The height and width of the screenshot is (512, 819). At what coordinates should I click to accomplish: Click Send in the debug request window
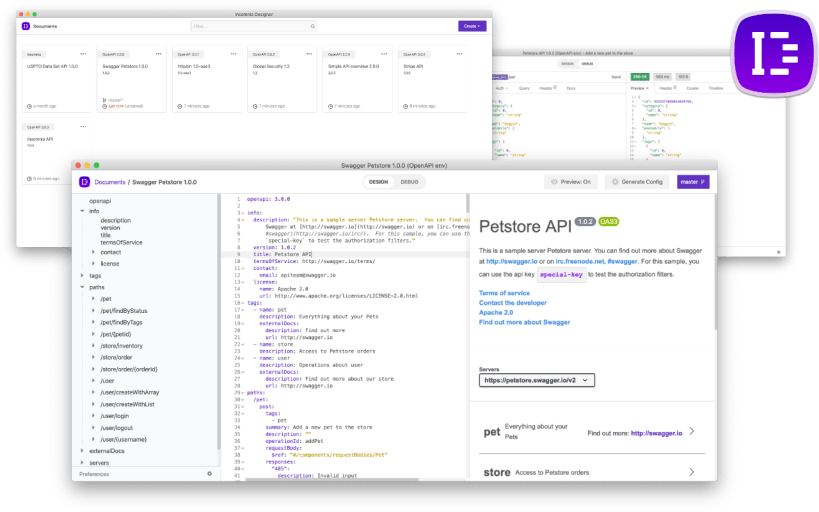click(x=616, y=77)
